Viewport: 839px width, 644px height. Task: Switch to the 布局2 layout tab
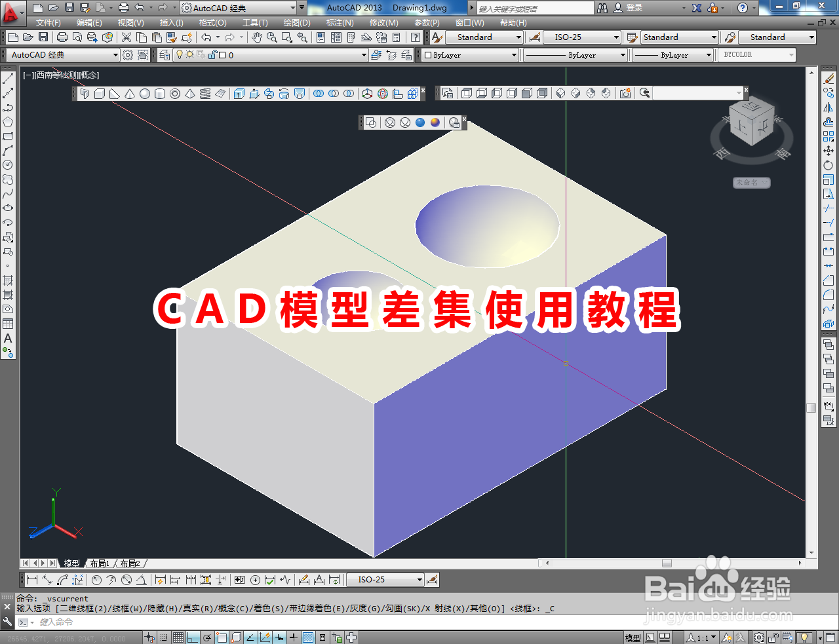coord(130,563)
